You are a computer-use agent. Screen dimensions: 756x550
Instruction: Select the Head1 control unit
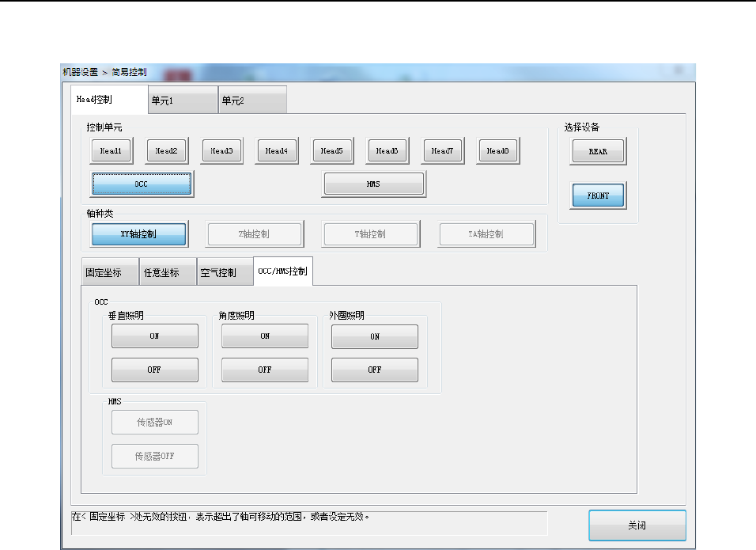pyautogui.click(x=111, y=151)
